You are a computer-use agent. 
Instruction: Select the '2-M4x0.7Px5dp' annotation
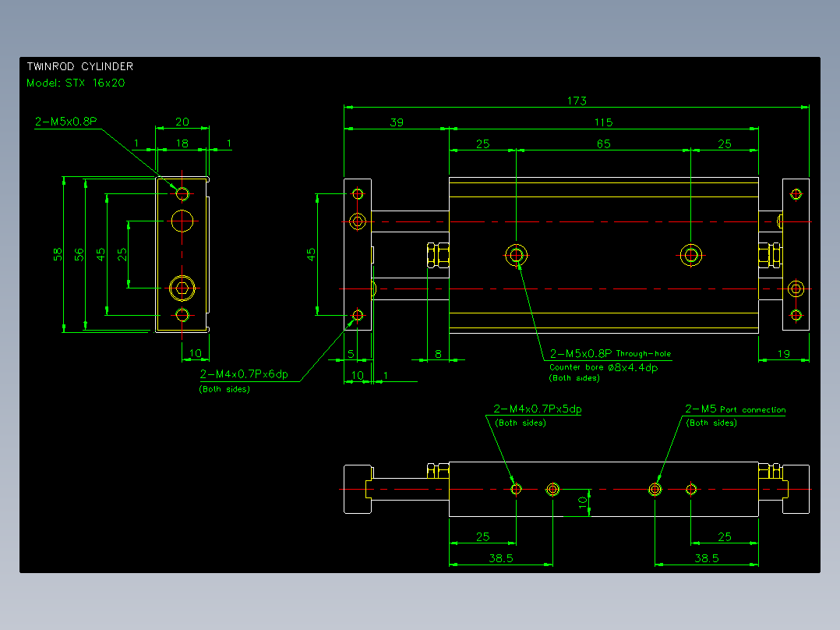click(x=538, y=409)
